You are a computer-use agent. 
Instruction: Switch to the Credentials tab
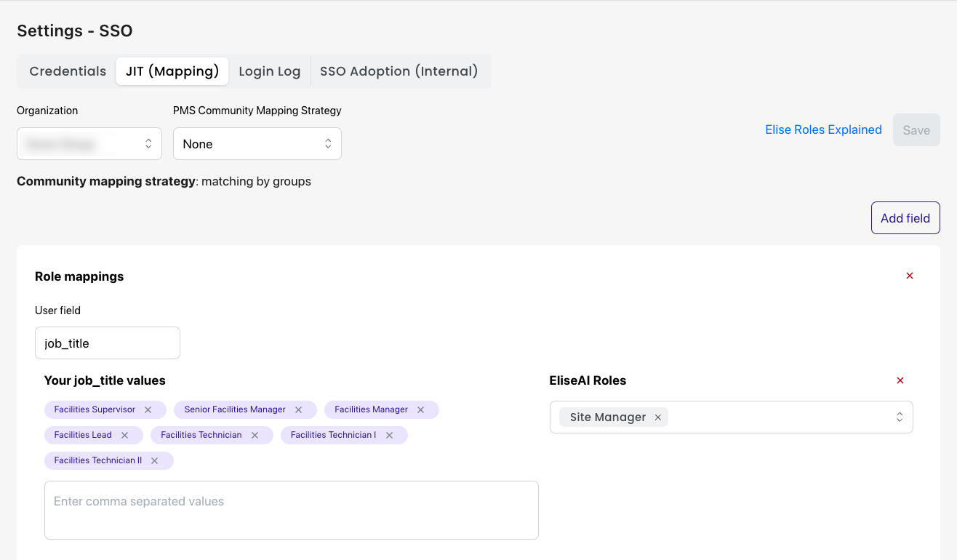[x=68, y=71]
